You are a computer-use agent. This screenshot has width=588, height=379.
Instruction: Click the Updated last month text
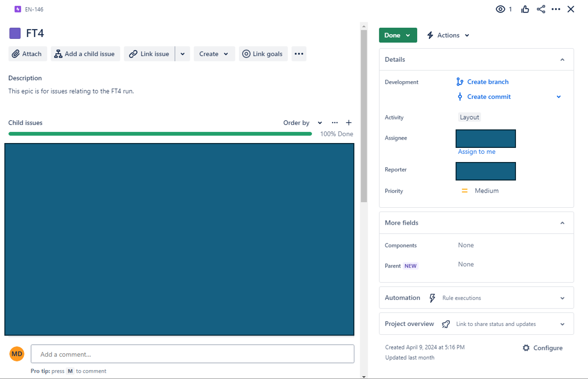click(410, 358)
